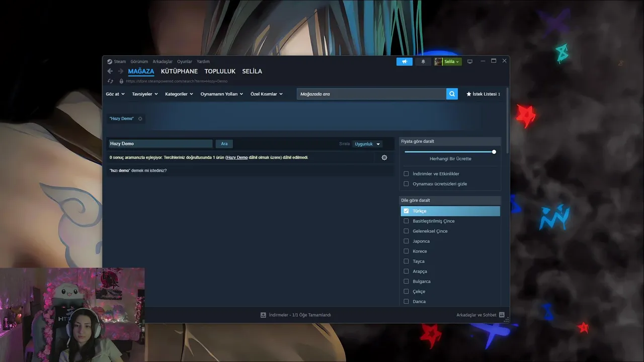Open the Steam menu

pyautogui.click(x=120, y=61)
